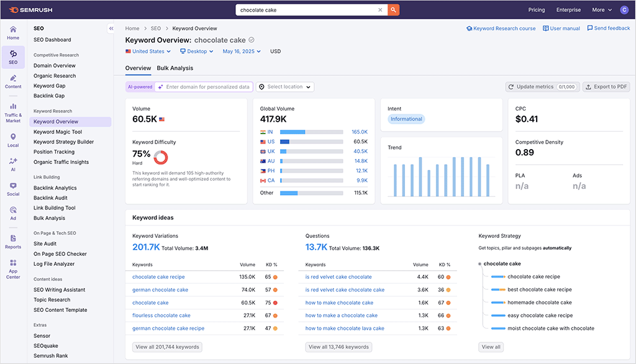Click Update metrics button
Viewport: 636px width, 364px height.
click(x=542, y=87)
